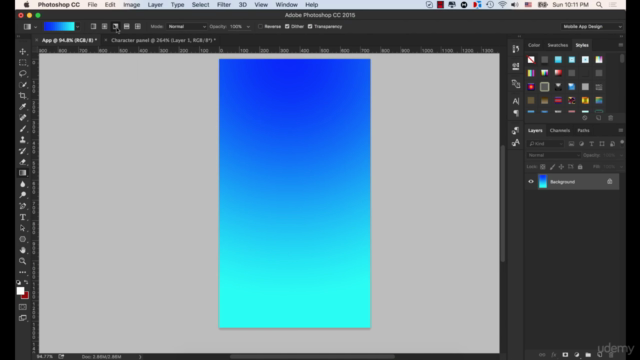Viewport: 640px width, 360px height.
Task: Select the Horizontal Type tool
Action: coord(22,217)
